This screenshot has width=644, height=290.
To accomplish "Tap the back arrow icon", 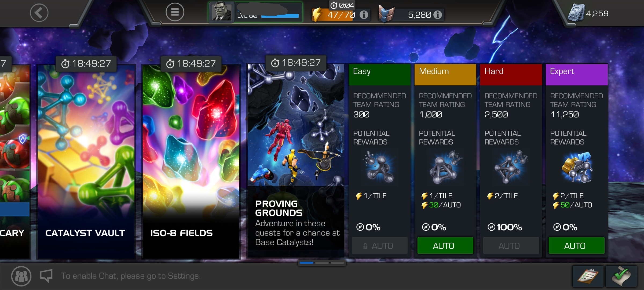I will coord(39,13).
